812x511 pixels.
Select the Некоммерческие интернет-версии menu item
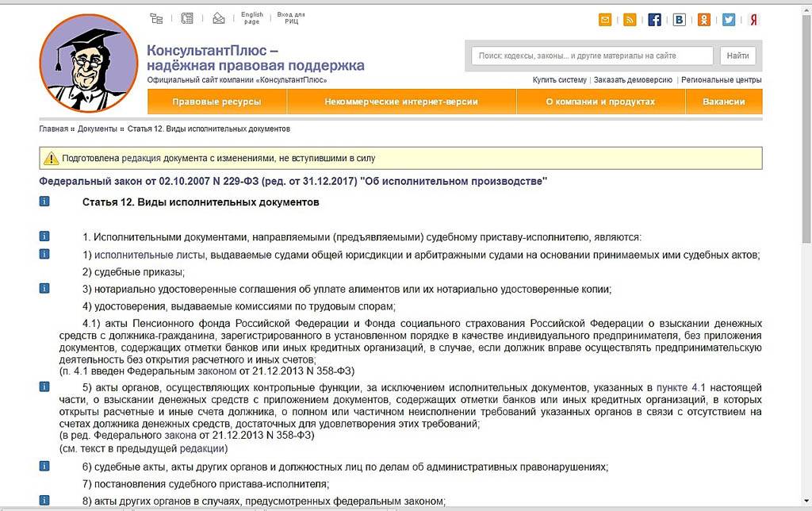coord(401,102)
